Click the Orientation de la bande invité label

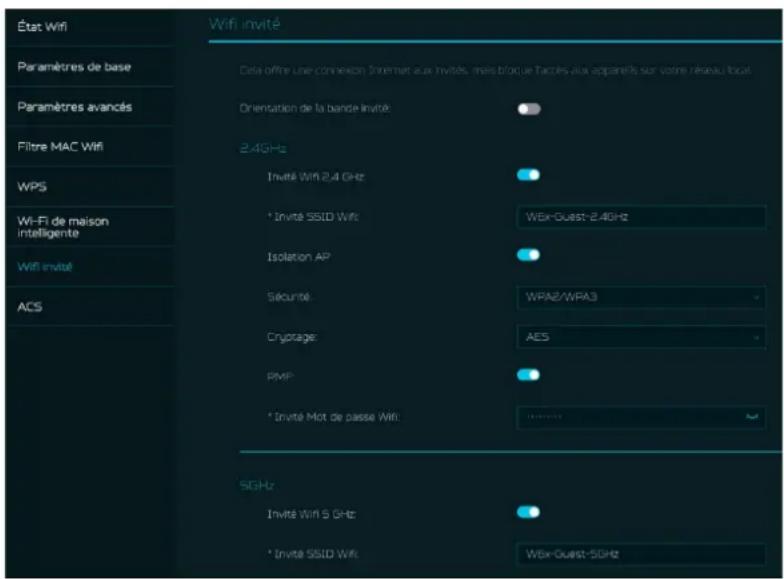315,108
